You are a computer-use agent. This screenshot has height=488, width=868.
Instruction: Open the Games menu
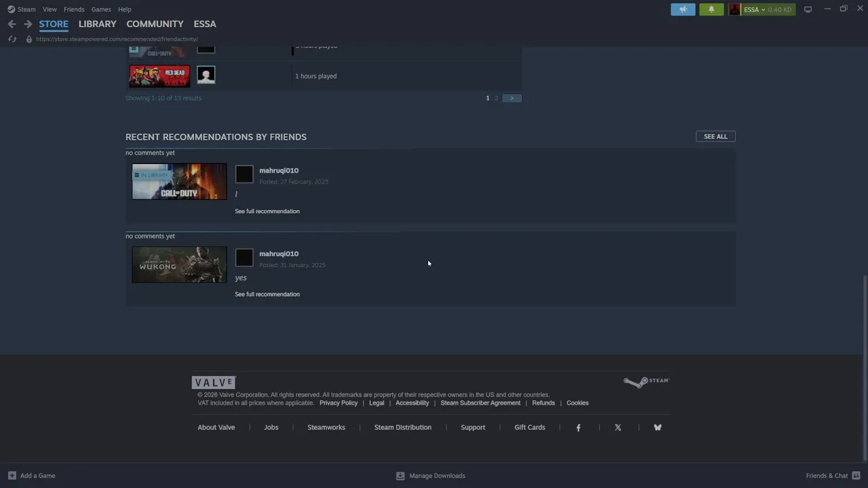[x=101, y=9]
